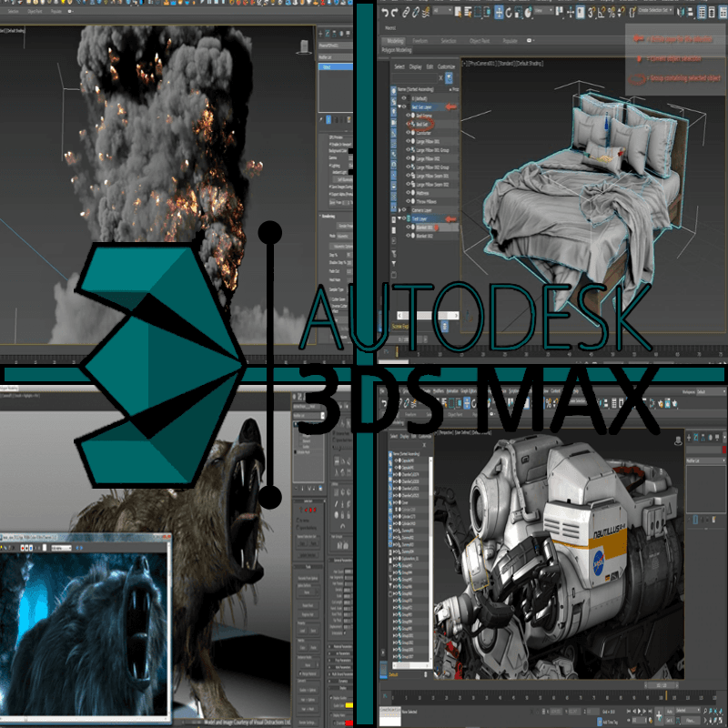The width and height of the screenshot is (728, 728).
Task: Hide the Mattress object via eye icon
Action: click(x=408, y=193)
